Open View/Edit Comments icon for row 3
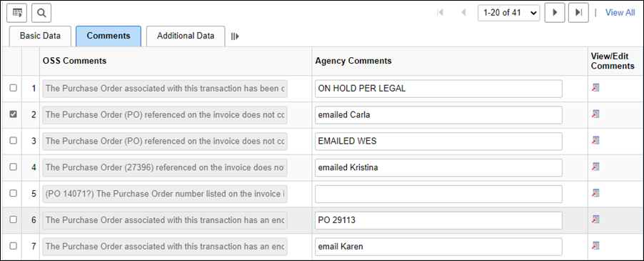 tap(595, 140)
